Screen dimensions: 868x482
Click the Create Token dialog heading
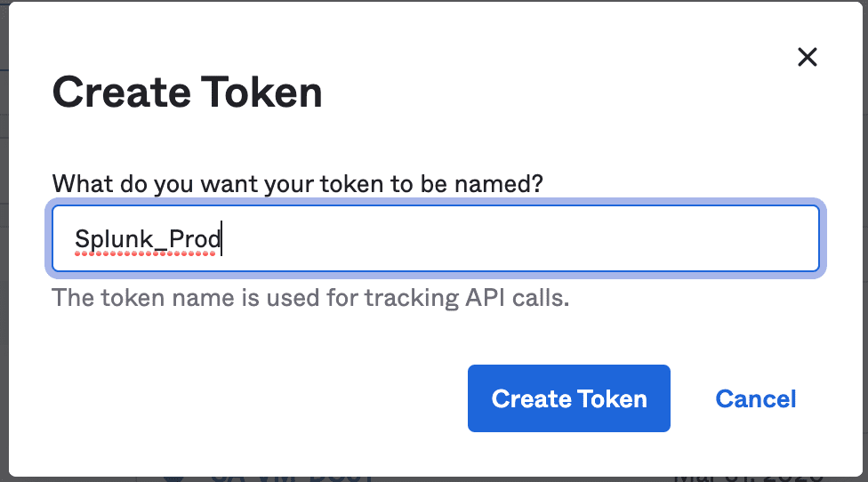click(187, 92)
